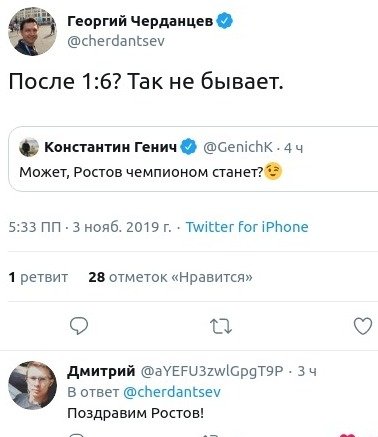This screenshot has height=437, width=378.
Task: Click the @cherdantsev handle under the author name
Action: pos(116,41)
